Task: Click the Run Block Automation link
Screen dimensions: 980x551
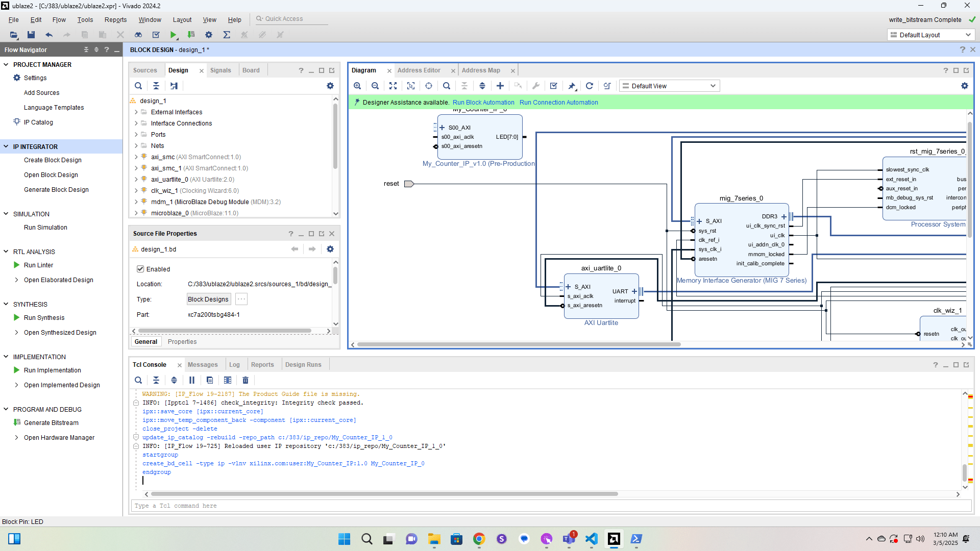Action: pyautogui.click(x=483, y=102)
